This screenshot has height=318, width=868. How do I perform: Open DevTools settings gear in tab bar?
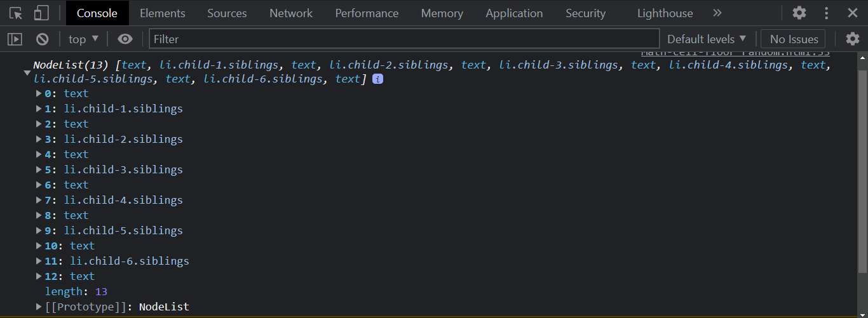click(799, 13)
